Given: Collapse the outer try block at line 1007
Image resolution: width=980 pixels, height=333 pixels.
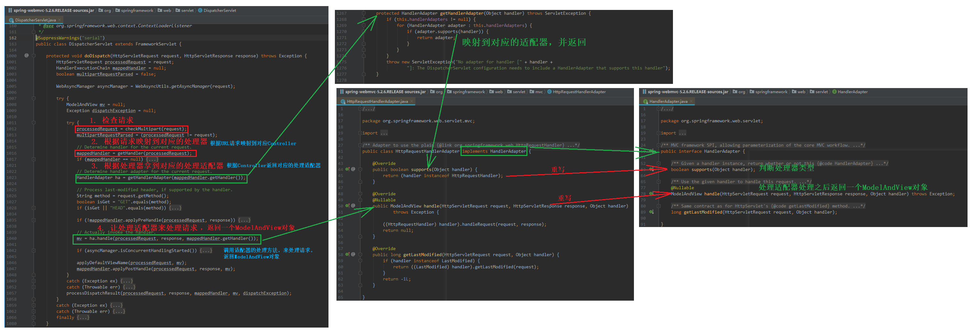Looking at the screenshot, I should [x=34, y=98].
